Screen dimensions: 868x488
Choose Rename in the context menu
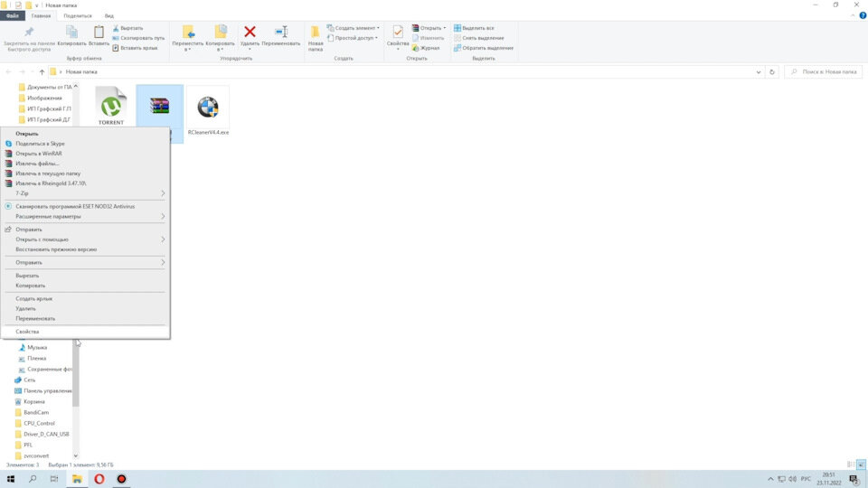[85, 319]
